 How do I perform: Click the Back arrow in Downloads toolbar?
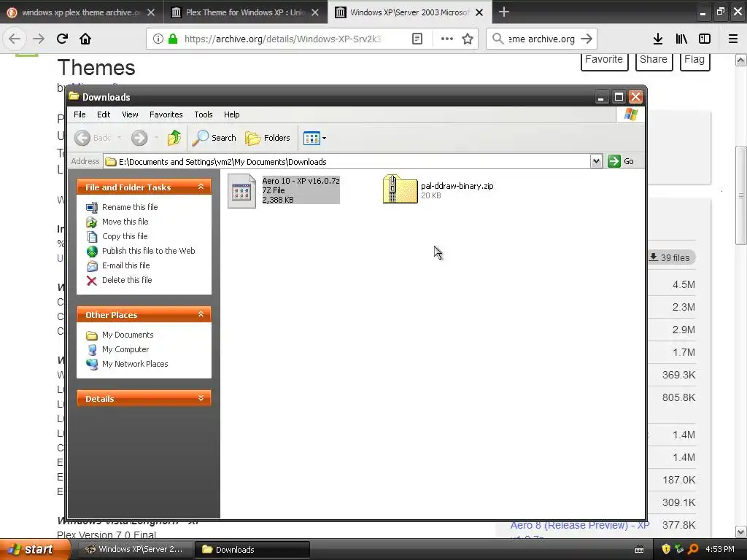pos(82,138)
